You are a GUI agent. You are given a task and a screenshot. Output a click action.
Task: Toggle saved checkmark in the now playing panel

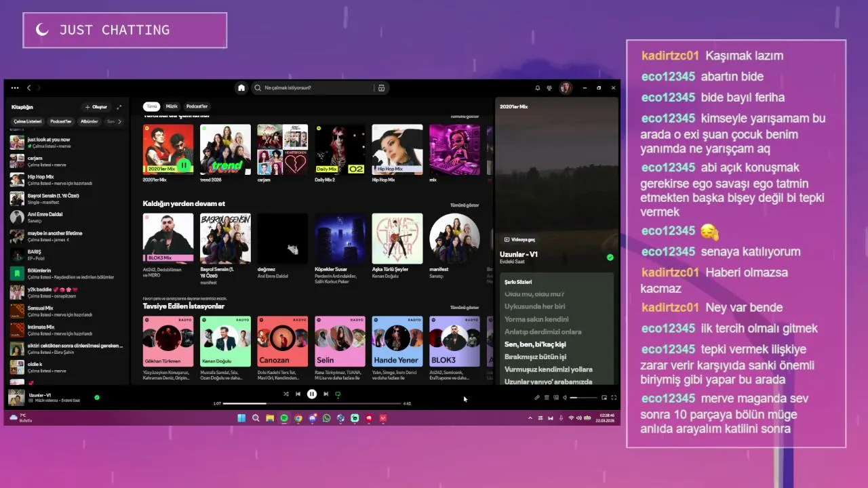(610, 258)
